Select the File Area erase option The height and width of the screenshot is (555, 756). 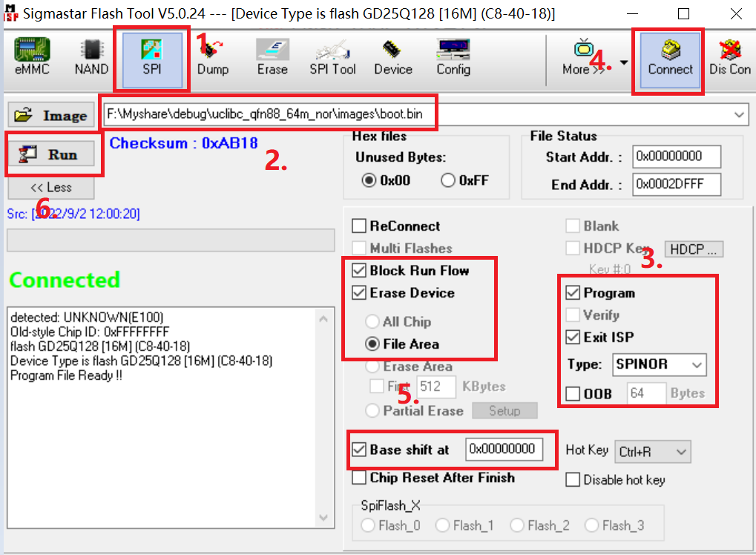coord(372,344)
